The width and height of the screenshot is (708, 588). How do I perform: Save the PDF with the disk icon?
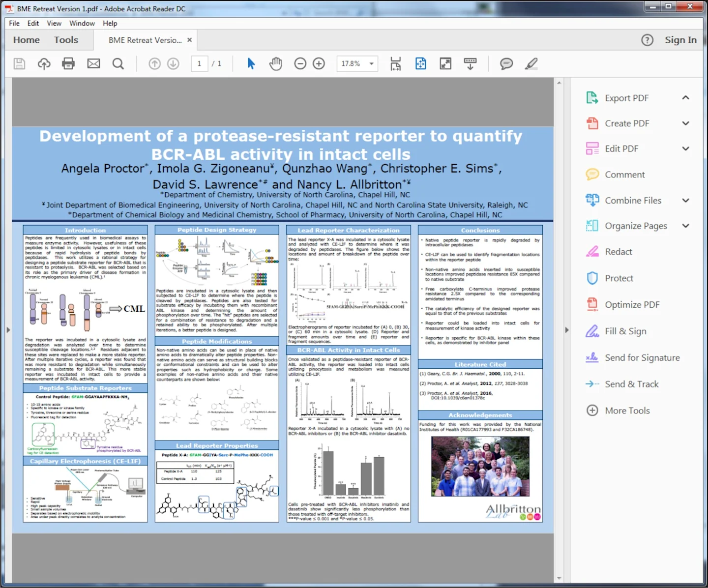[19, 63]
